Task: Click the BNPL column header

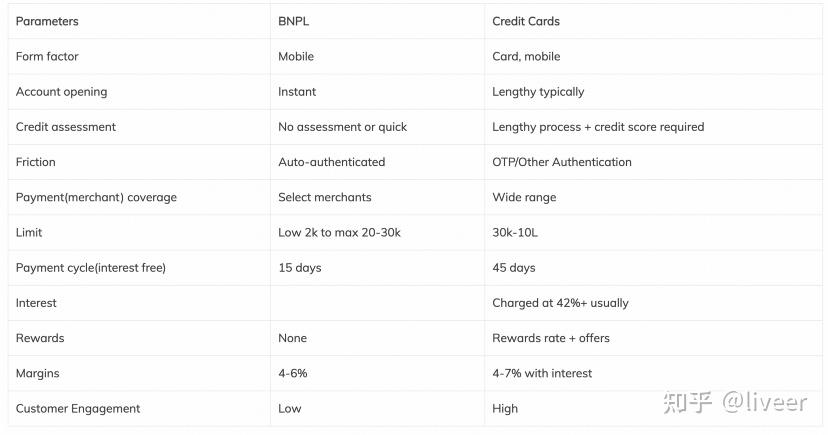Action: 295,21
